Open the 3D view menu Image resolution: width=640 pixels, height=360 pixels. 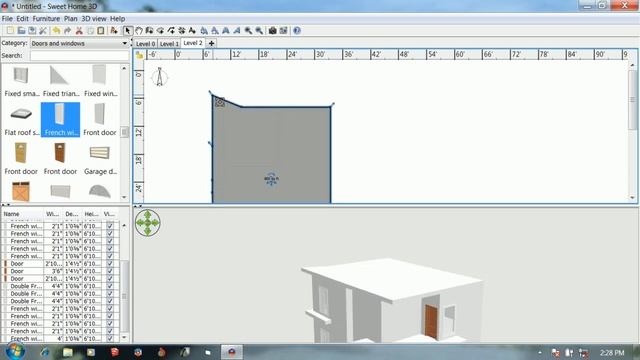click(93, 19)
